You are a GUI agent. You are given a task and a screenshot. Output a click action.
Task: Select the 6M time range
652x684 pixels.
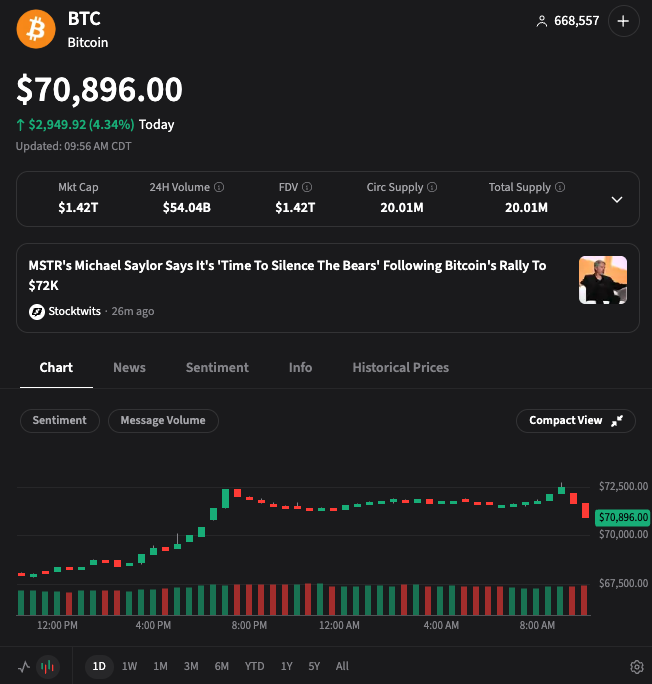pyautogui.click(x=222, y=666)
